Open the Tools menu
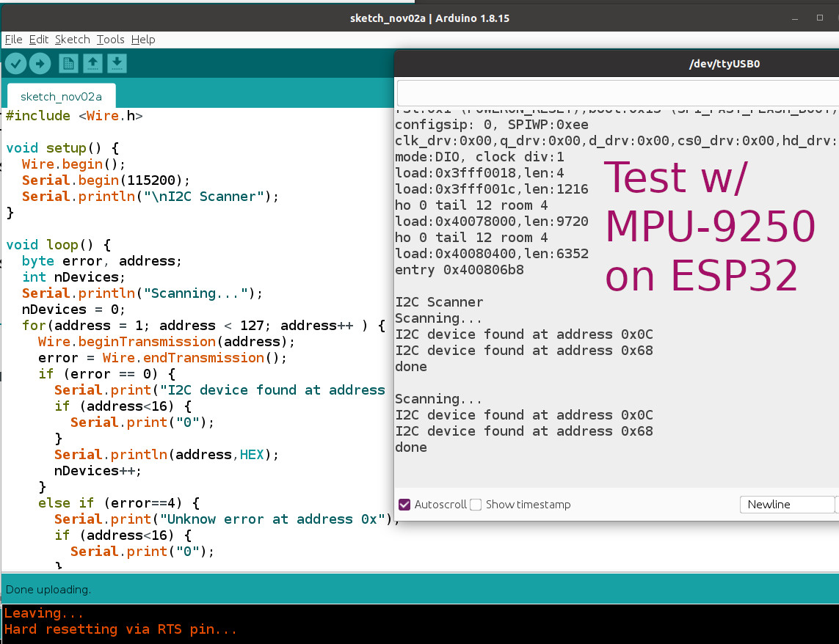 (x=110, y=40)
